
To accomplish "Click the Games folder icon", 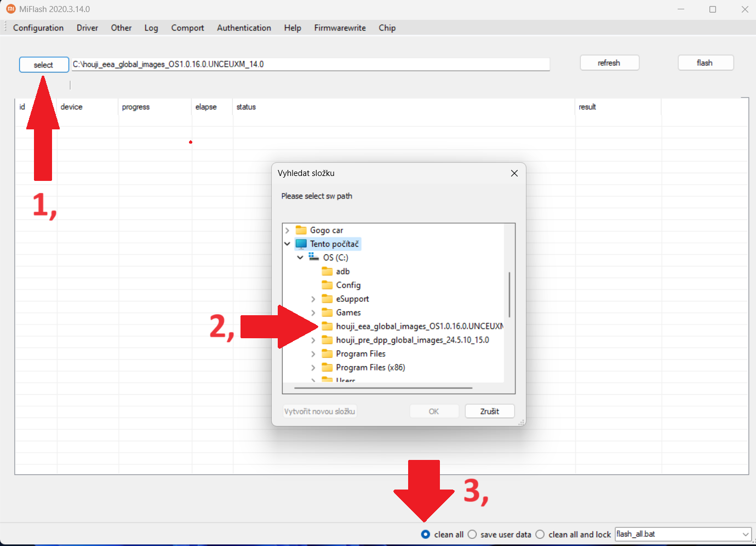I will click(327, 312).
